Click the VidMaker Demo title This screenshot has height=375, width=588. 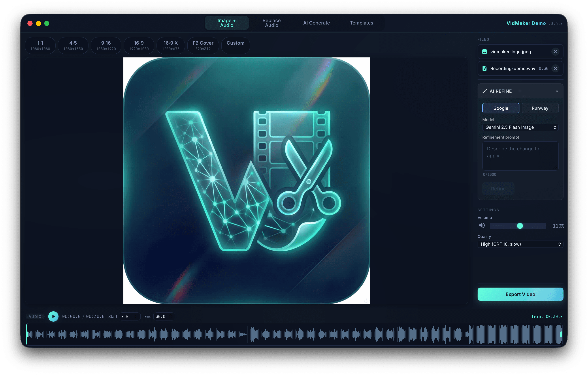pyautogui.click(x=526, y=23)
